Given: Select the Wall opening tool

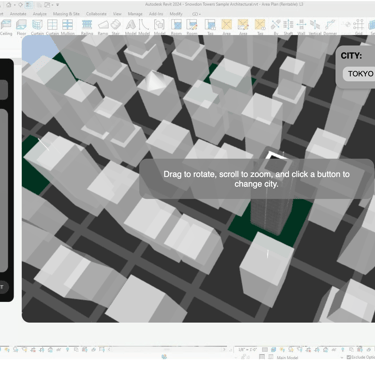Looking at the screenshot, I should pos(301,27).
